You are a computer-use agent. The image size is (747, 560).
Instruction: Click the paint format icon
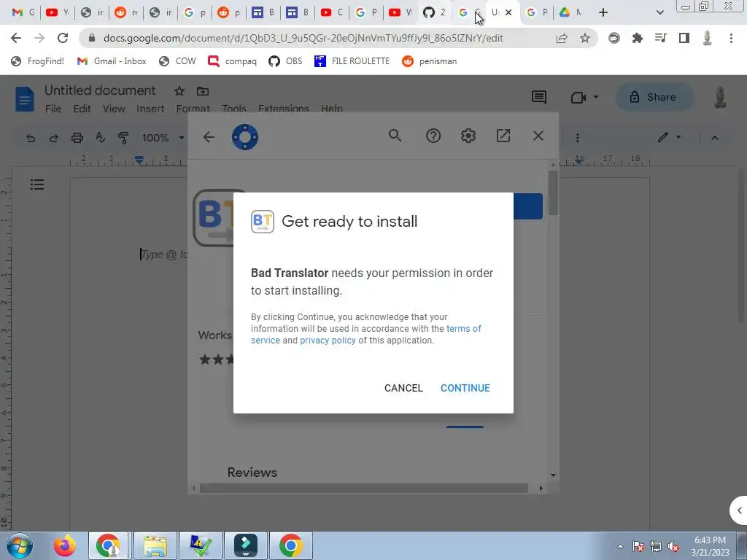click(x=123, y=138)
